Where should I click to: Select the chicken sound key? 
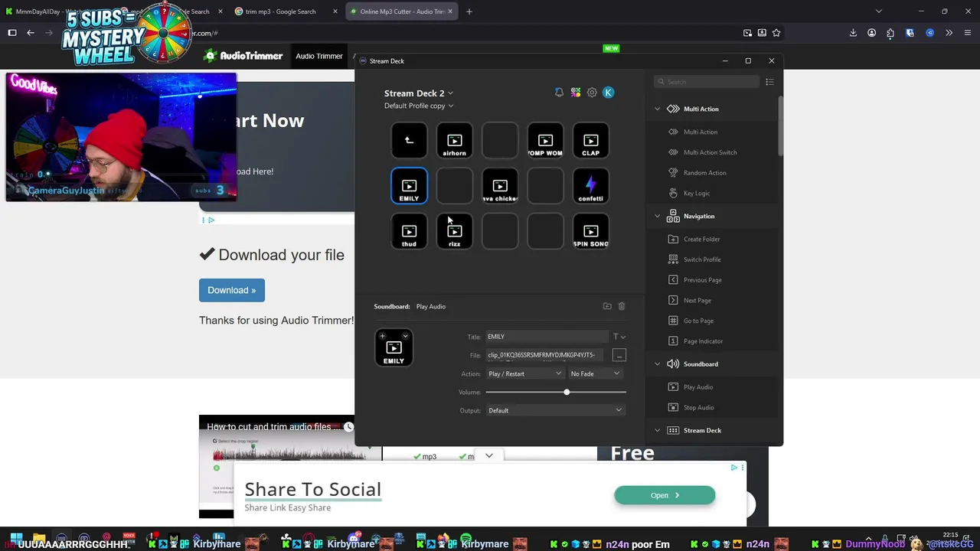[500, 186]
